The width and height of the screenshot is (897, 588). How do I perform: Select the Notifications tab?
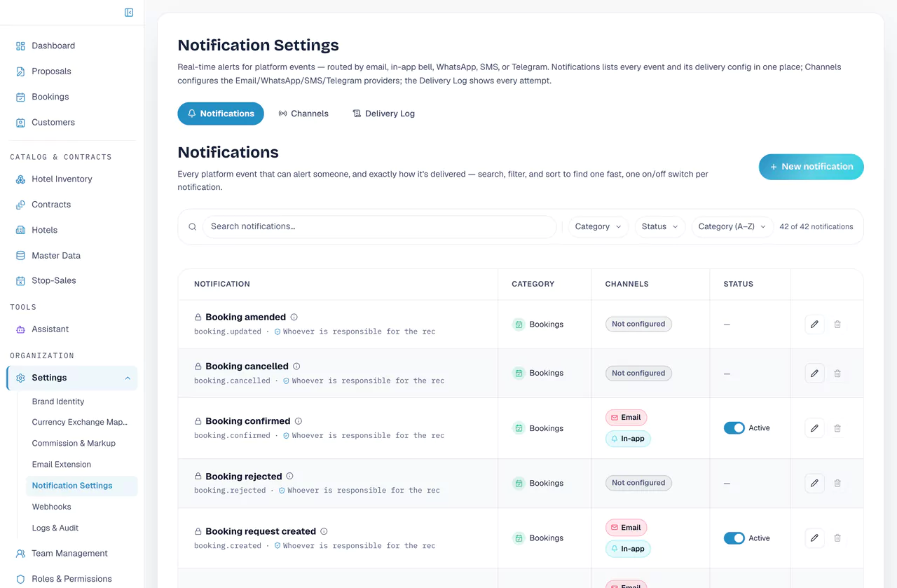pyautogui.click(x=221, y=114)
